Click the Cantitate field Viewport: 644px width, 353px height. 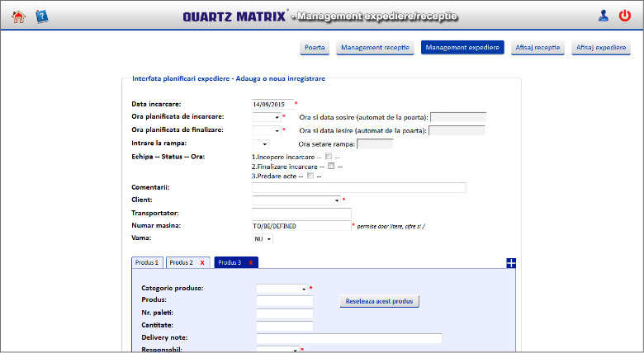pos(285,327)
